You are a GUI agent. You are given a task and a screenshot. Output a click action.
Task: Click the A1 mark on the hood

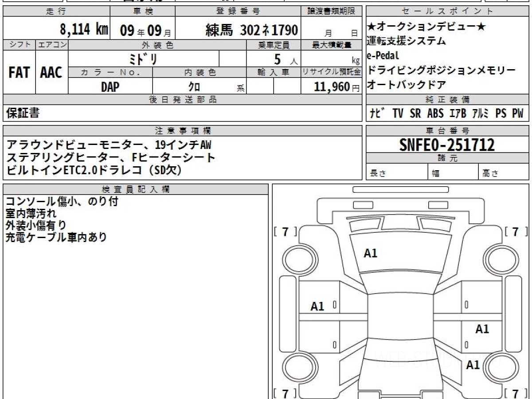371,253
